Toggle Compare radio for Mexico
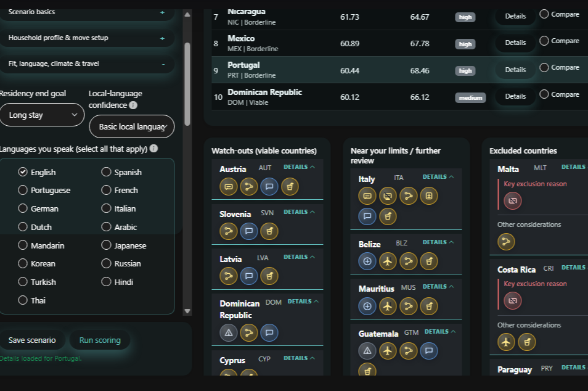The image size is (588, 391). pyautogui.click(x=544, y=41)
